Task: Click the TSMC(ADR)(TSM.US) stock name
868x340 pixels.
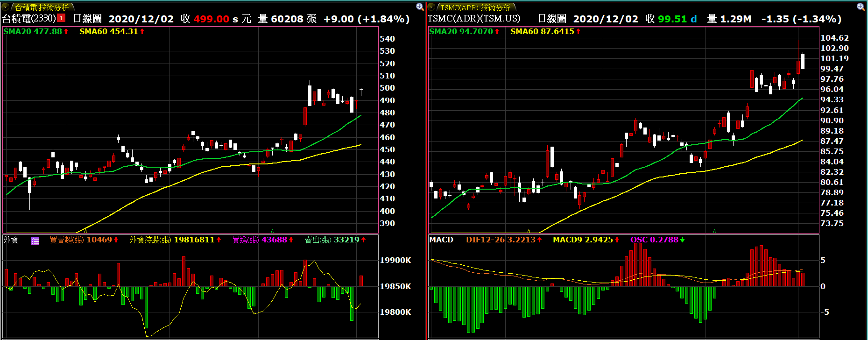Action: pyautogui.click(x=474, y=19)
